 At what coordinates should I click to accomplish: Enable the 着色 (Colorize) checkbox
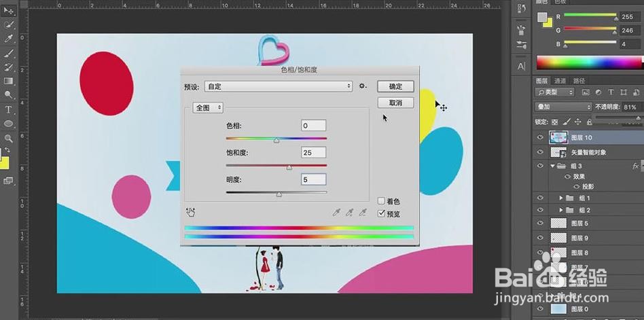(381, 201)
